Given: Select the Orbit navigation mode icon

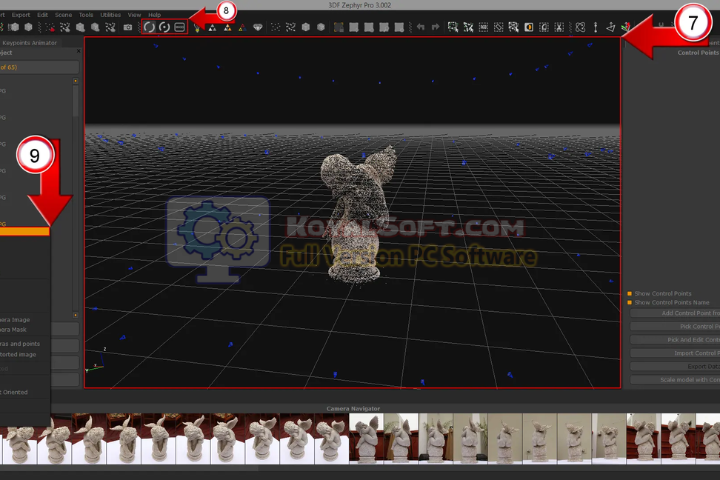Looking at the screenshot, I should pos(149,27).
